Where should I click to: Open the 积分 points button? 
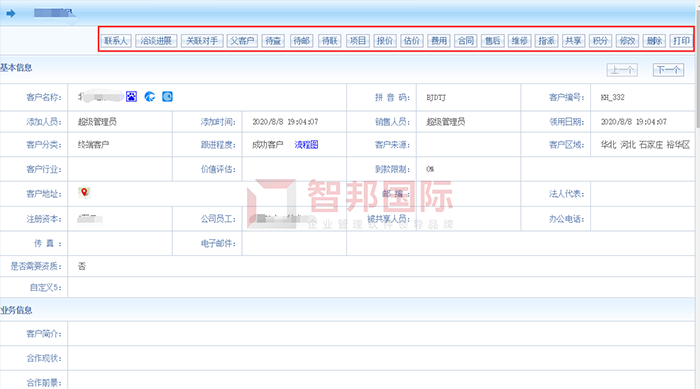[600, 41]
